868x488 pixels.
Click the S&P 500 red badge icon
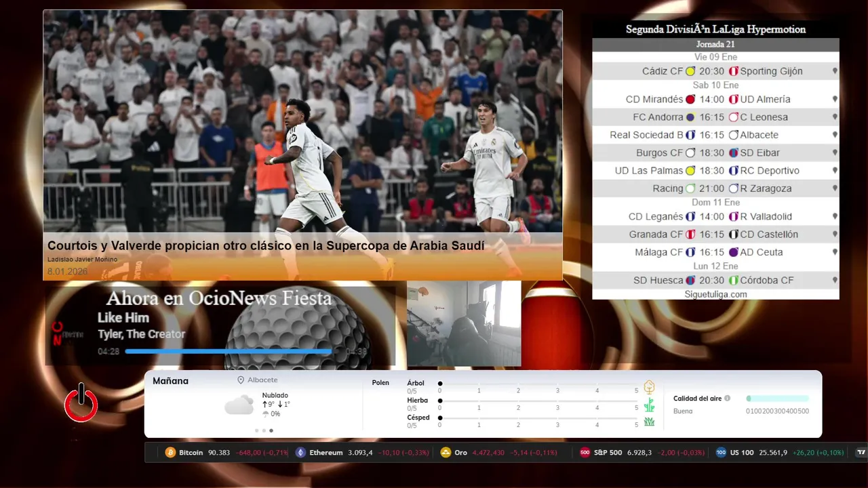coord(585,453)
